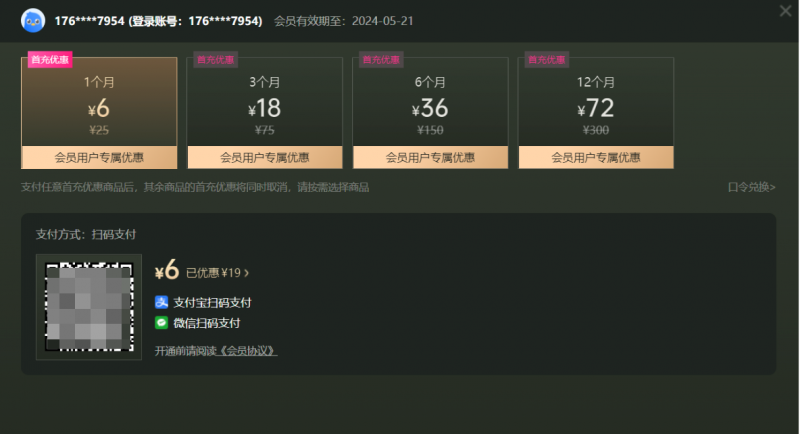Viewport: 800px width, 434px height.
Task: Click the 微信扫码支付 label
Action: point(207,323)
